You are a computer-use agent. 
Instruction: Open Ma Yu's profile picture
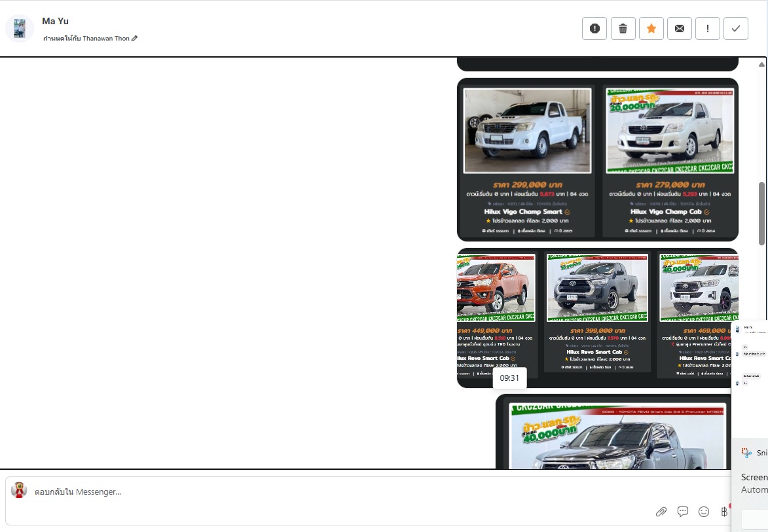click(x=20, y=29)
